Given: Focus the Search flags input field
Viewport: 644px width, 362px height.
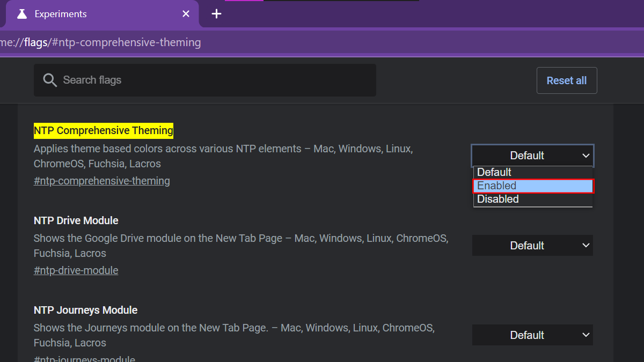Looking at the screenshot, I should pos(215,80).
